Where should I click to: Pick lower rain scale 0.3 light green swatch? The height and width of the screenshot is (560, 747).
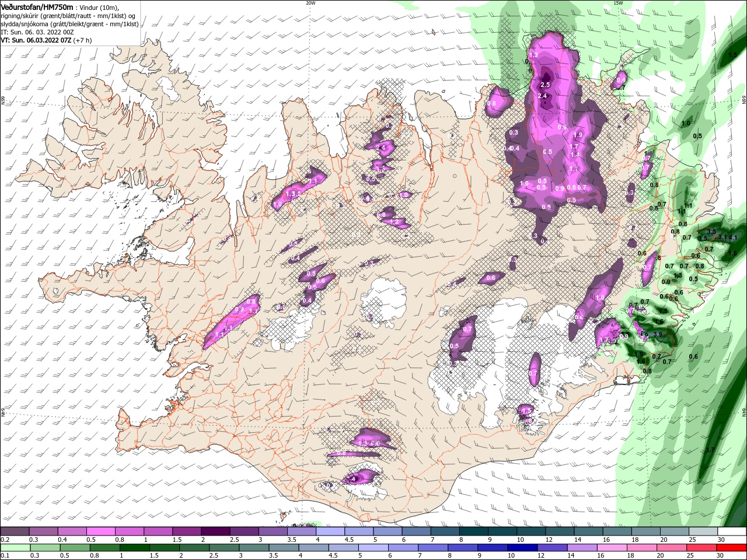click(x=46, y=548)
